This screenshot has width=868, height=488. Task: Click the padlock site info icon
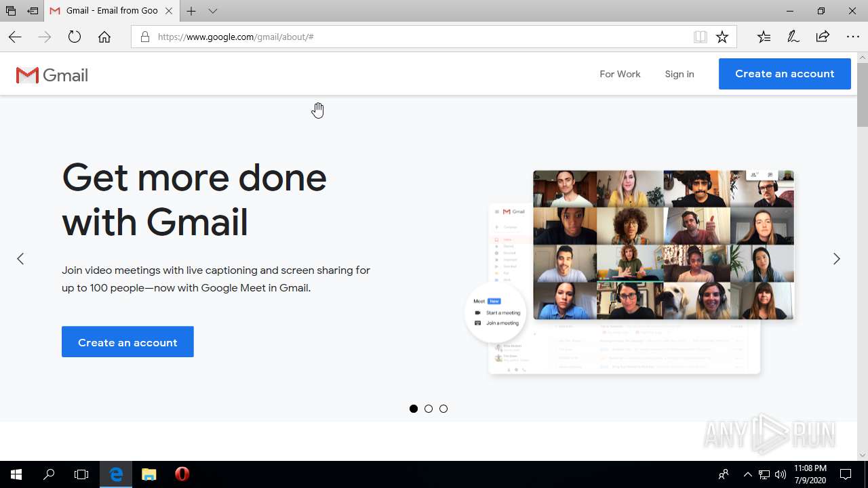[x=145, y=37]
